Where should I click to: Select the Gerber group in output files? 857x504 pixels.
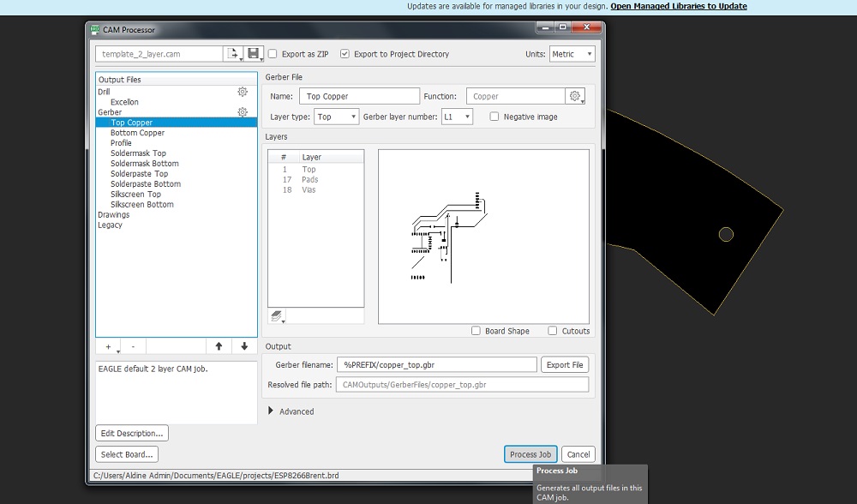click(110, 112)
